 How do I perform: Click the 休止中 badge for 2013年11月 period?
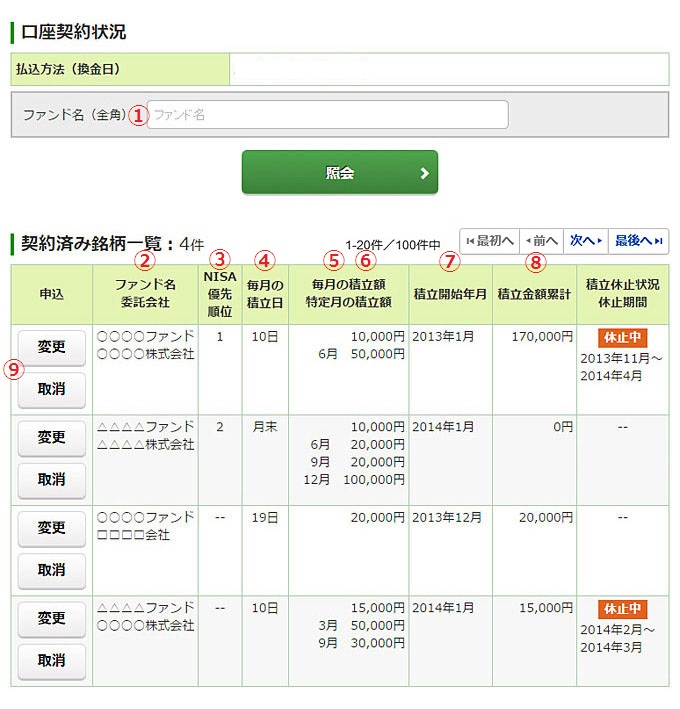click(x=623, y=338)
